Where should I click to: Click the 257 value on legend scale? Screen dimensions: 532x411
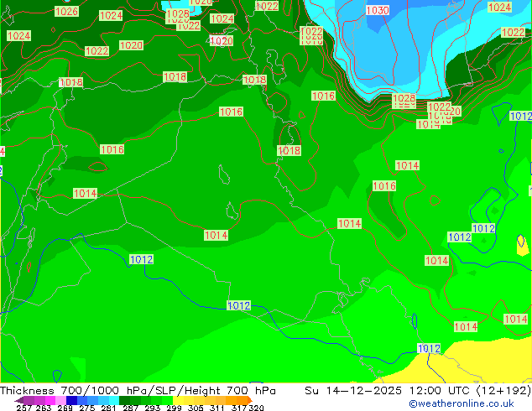click(x=24, y=408)
